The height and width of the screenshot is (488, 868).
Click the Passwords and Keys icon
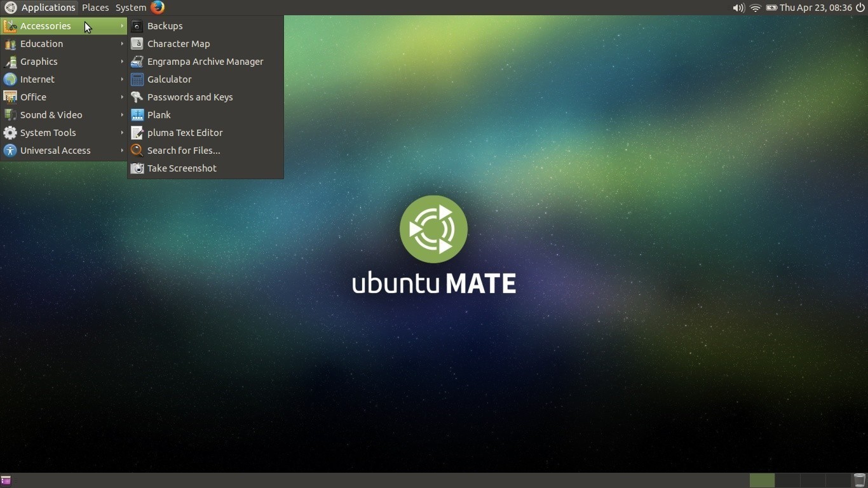click(x=137, y=97)
